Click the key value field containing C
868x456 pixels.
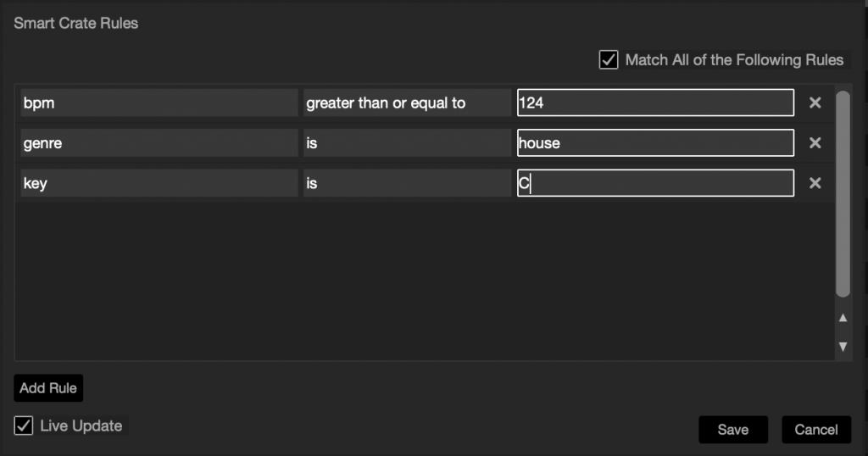coord(655,183)
